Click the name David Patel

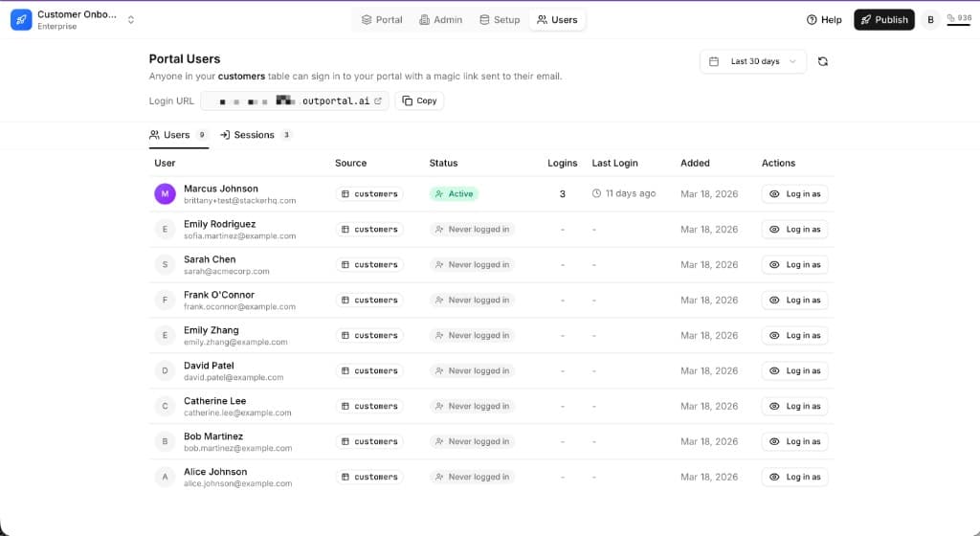[x=209, y=366]
